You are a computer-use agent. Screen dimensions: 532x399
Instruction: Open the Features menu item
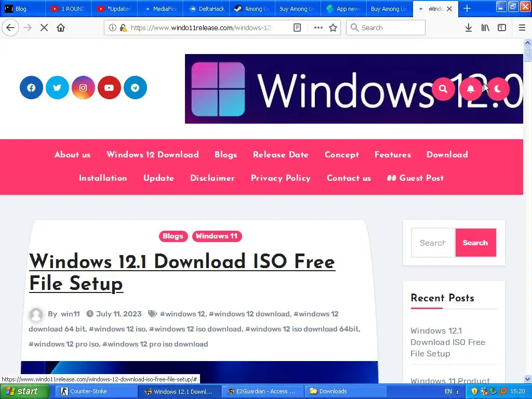pos(393,155)
